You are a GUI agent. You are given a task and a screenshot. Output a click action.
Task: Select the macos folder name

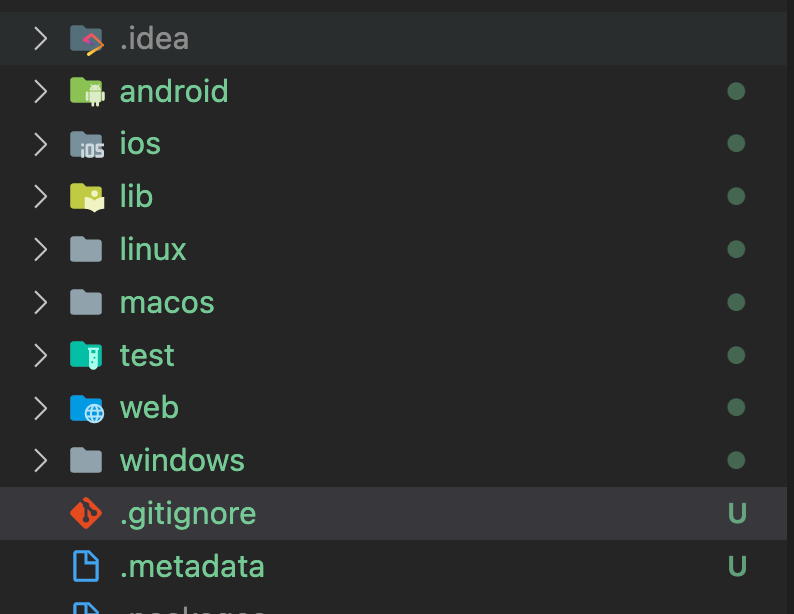[167, 303]
